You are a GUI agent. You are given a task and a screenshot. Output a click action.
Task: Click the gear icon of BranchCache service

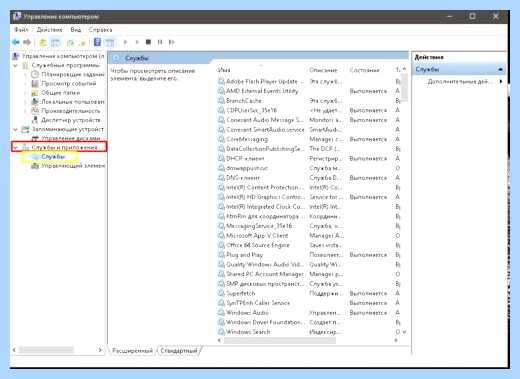221,101
